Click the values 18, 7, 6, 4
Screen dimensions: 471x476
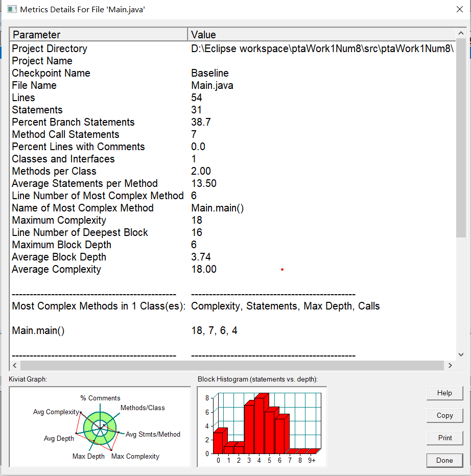tap(214, 330)
